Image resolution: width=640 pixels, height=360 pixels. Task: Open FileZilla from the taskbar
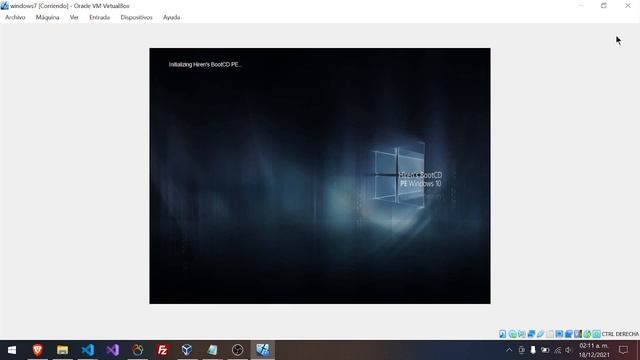(x=162, y=350)
